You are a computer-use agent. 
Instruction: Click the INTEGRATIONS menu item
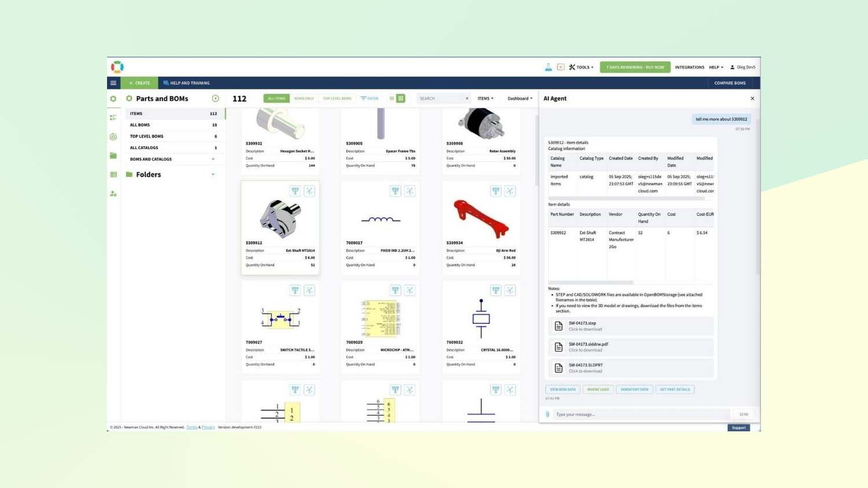689,67
